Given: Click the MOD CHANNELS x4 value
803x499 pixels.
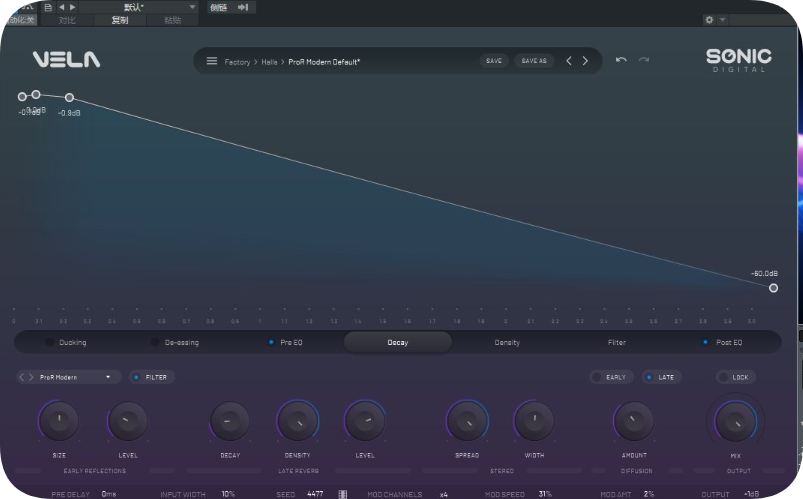Looking at the screenshot, I should 443,494.
